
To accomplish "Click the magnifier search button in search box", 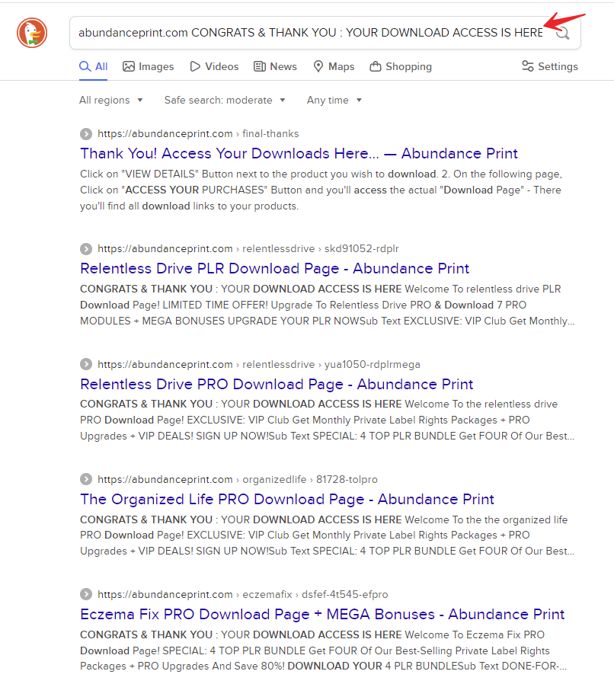I will click(x=563, y=33).
